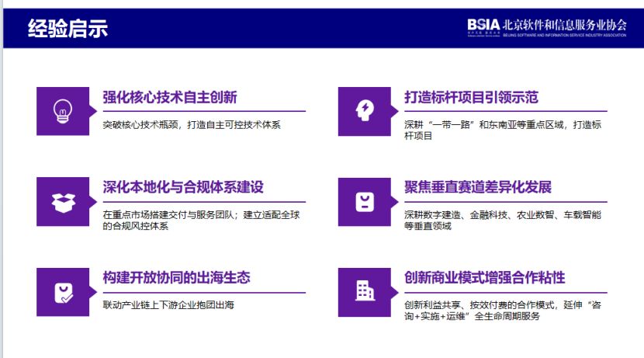Select the smiley face square icon
The image size is (644, 358).
coord(365,202)
